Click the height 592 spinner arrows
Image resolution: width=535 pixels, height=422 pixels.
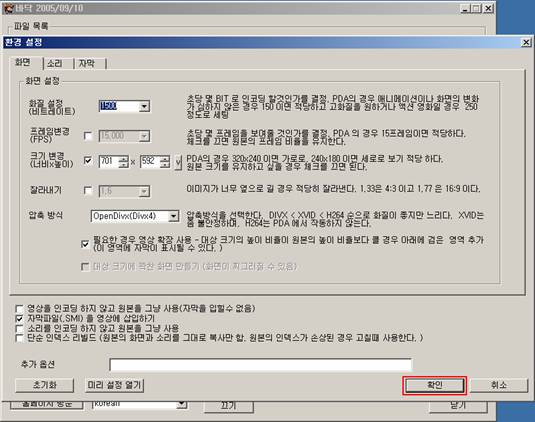click(x=165, y=161)
